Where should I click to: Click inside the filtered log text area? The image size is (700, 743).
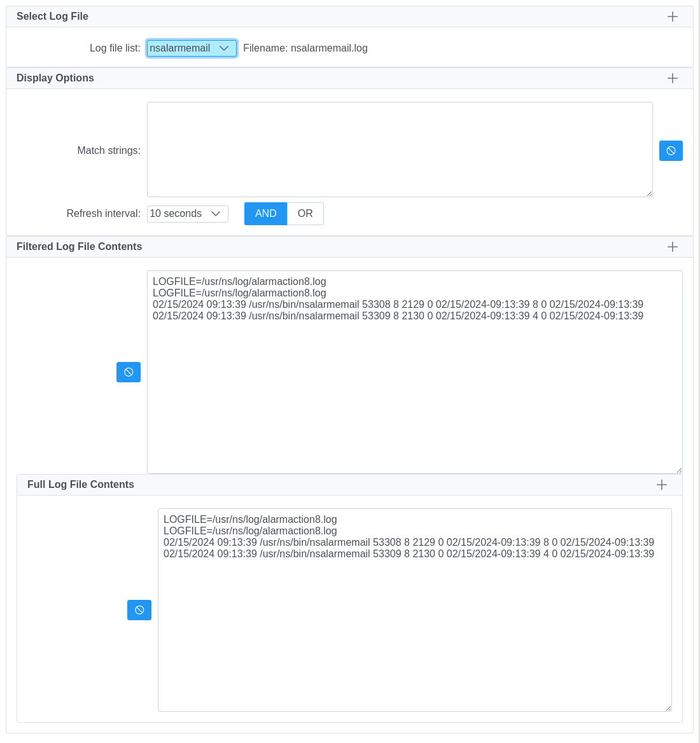(414, 394)
